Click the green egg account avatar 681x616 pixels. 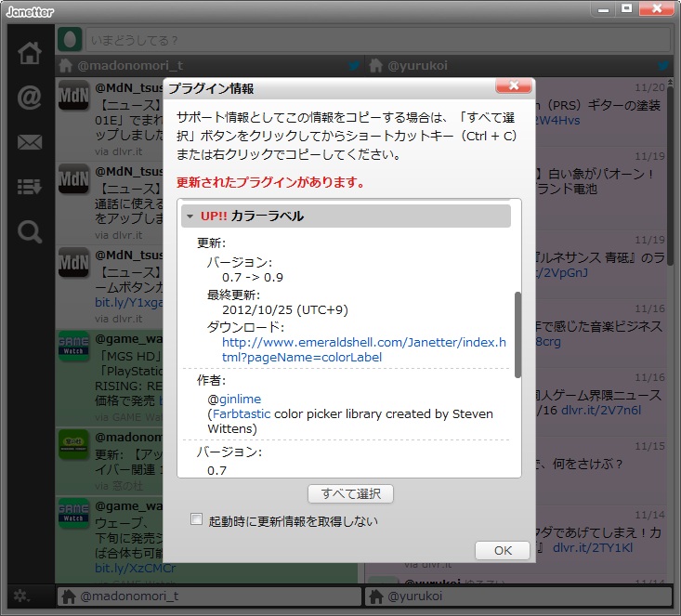70,40
